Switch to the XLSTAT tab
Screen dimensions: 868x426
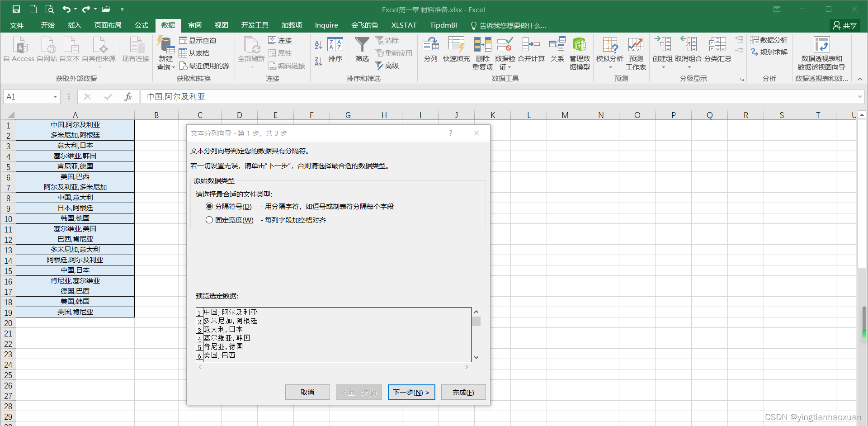coord(404,25)
